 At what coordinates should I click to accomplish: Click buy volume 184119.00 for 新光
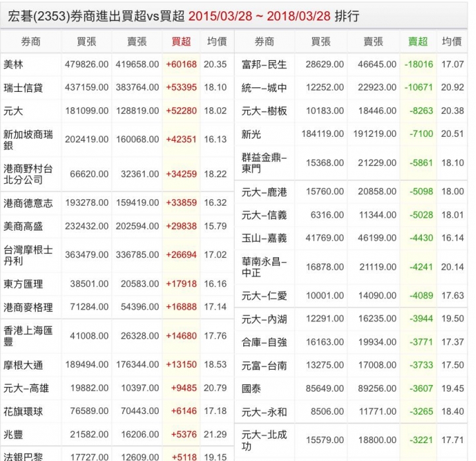click(x=323, y=134)
